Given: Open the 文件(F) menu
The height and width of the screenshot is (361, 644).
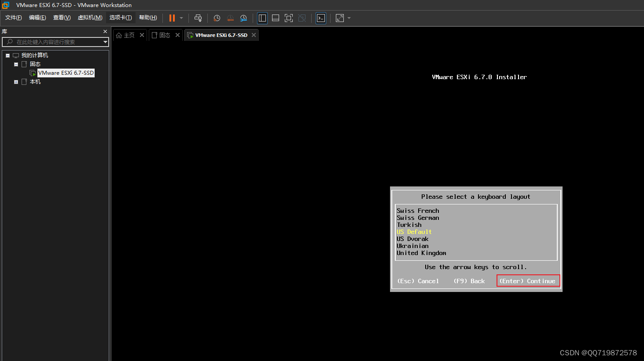Looking at the screenshot, I should pyautogui.click(x=14, y=18).
